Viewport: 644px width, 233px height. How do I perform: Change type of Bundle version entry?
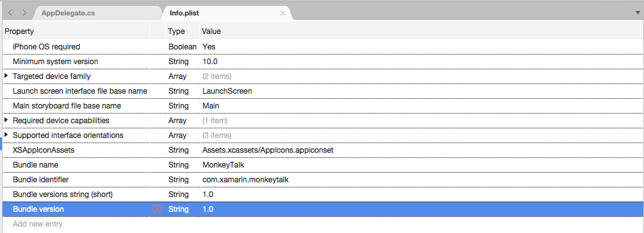pyautogui.click(x=179, y=209)
